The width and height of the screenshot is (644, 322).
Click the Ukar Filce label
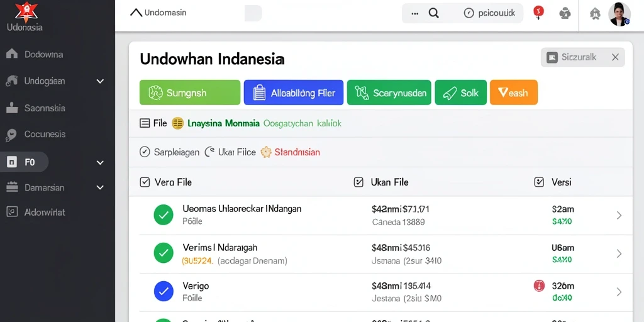[237, 152]
